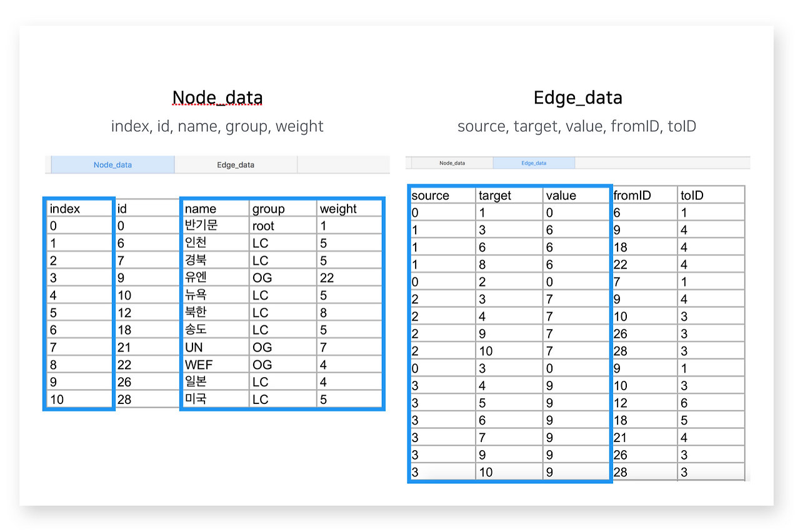Viewport: 800px width, 532px height.
Task: Click the large Edge_data heading text
Action: pyautogui.click(x=577, y=98)
